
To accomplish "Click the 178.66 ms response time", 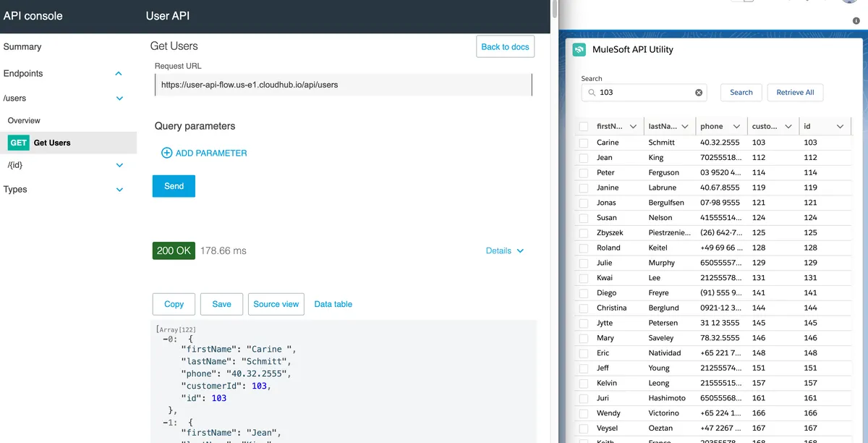I will 223,251.
